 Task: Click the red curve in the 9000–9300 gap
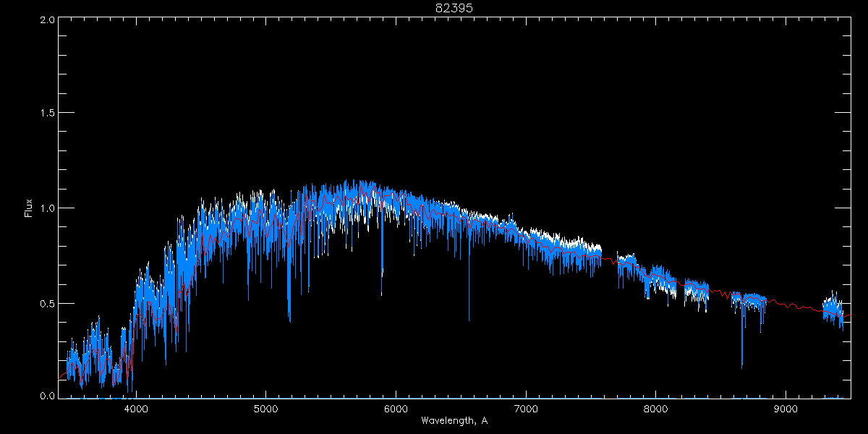[796, 306]
